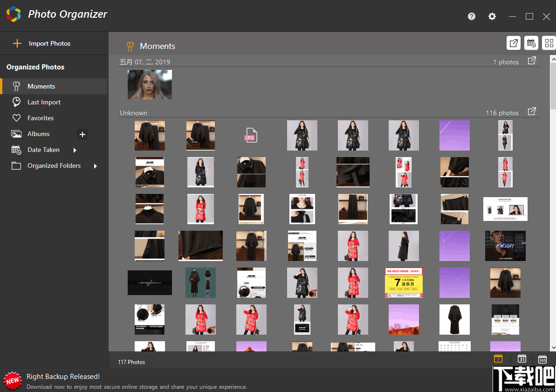Open app settings via the gear icon

pyautogui.click(x=492, y=16)
